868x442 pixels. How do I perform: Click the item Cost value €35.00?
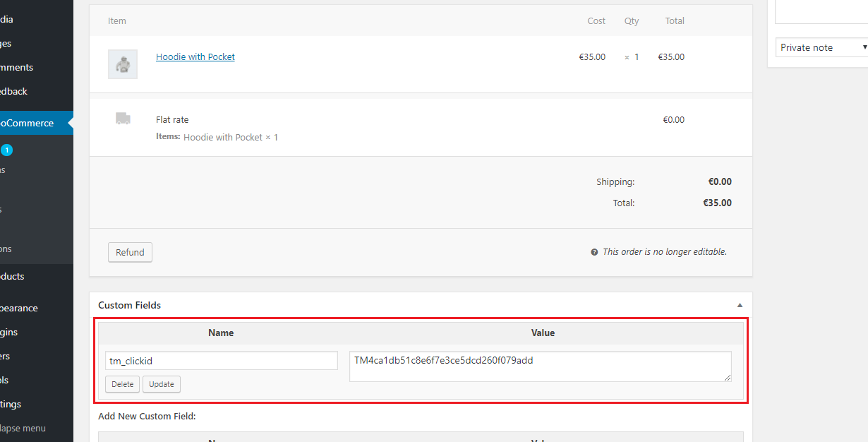(x=592, y=56)
